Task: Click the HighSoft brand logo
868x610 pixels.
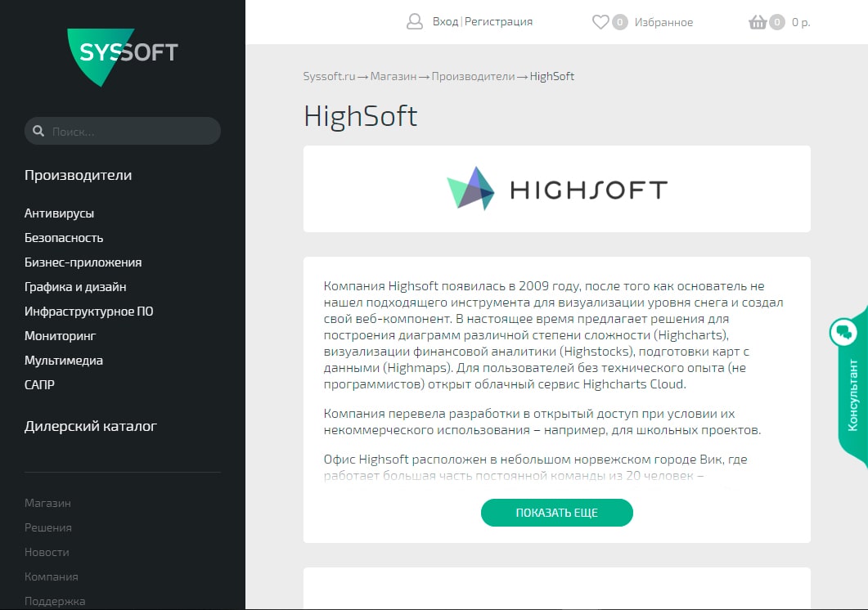Action: tap(557, 189)
